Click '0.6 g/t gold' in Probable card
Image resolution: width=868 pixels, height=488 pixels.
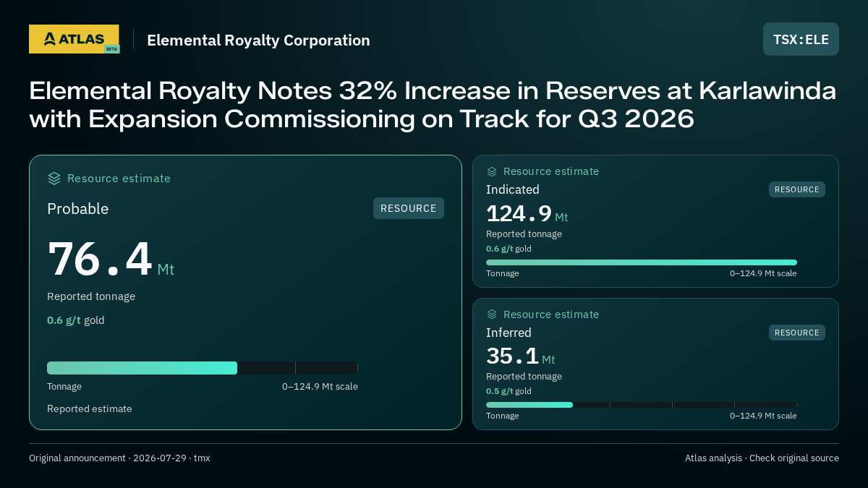pyautogui.click(x=76, y=320)
